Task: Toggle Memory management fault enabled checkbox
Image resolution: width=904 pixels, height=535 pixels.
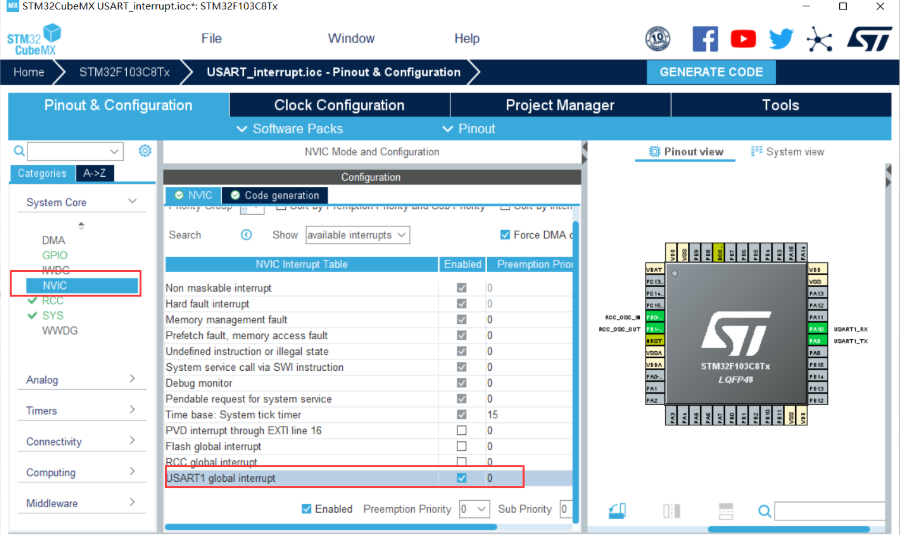Action: coord(462,319)
